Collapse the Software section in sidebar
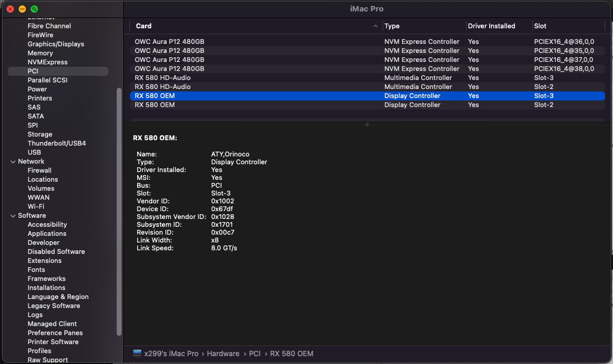This screenshot has height=364, width=613. [13, 216]
